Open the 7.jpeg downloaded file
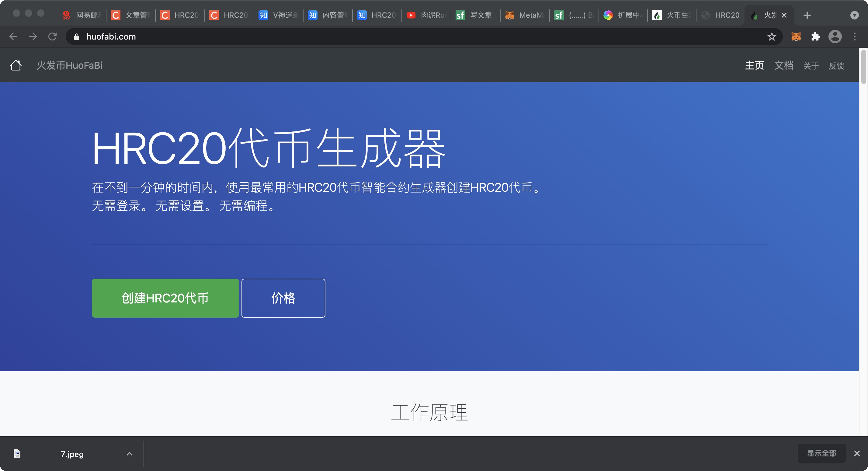 click(72, 454)
